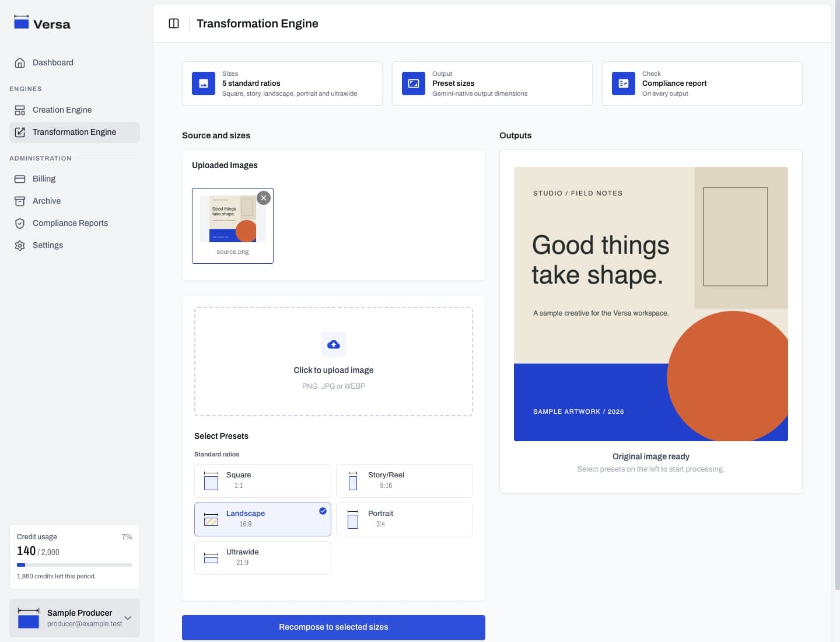The width and height of the screenshot is (840, 642).
Task: Select the source.png uploaded thumbnail
Action: click(x=233, y=225)
